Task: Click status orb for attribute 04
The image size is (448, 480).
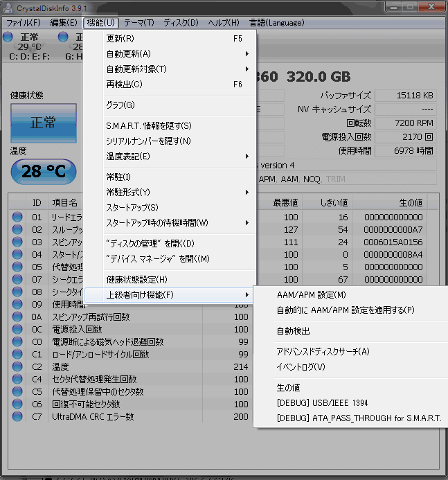Action: tap(17, 254)
